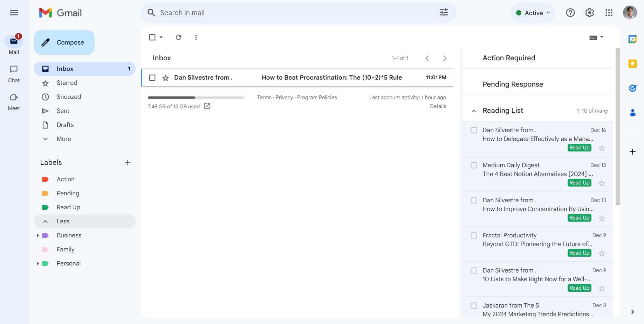This screenshot has width=644, height=324.
Task: Expand the Business label
Action: (x=37, y=235)
